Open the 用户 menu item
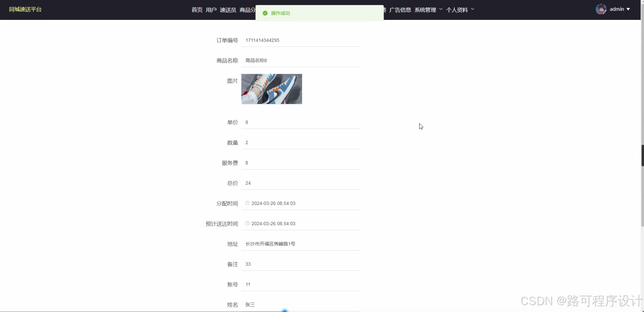Image resolution: width=644 pixels, height=312 pixels. pyautogui.click(x=211, y=10)
